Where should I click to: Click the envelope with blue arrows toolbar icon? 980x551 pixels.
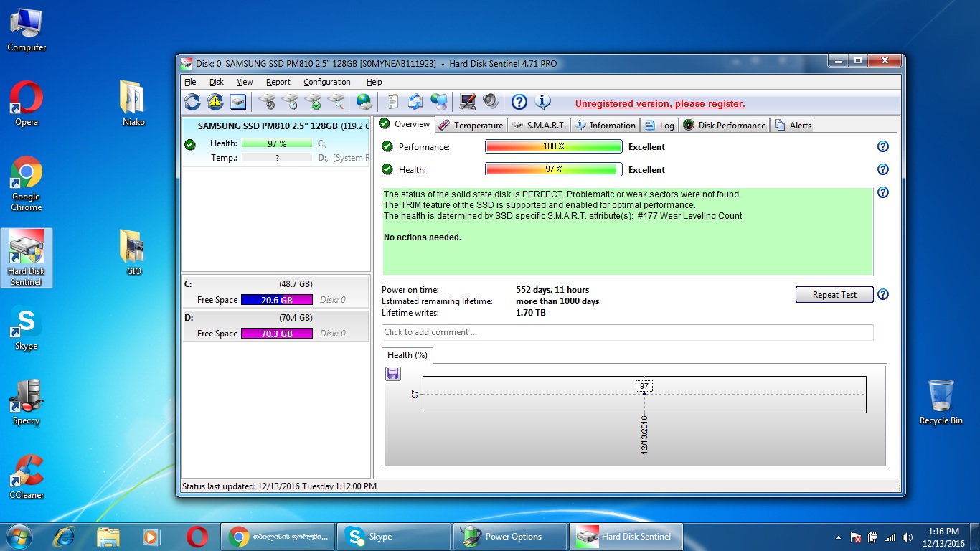point(415,102)
